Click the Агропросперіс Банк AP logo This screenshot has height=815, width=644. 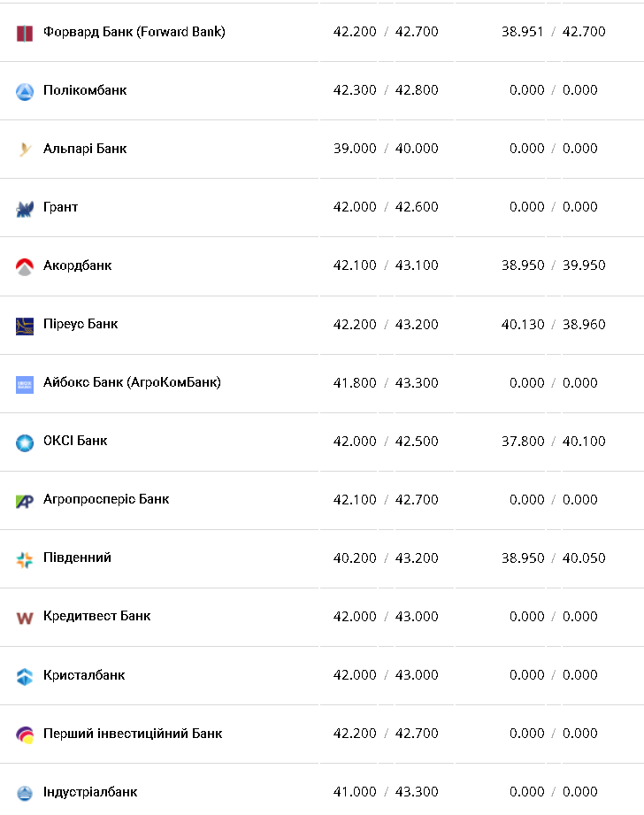[25, 500]
